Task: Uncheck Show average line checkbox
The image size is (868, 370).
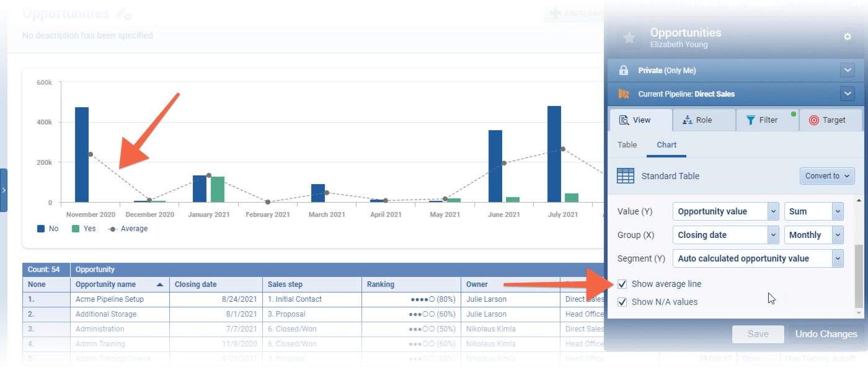Action: click(x=622, y=284)
